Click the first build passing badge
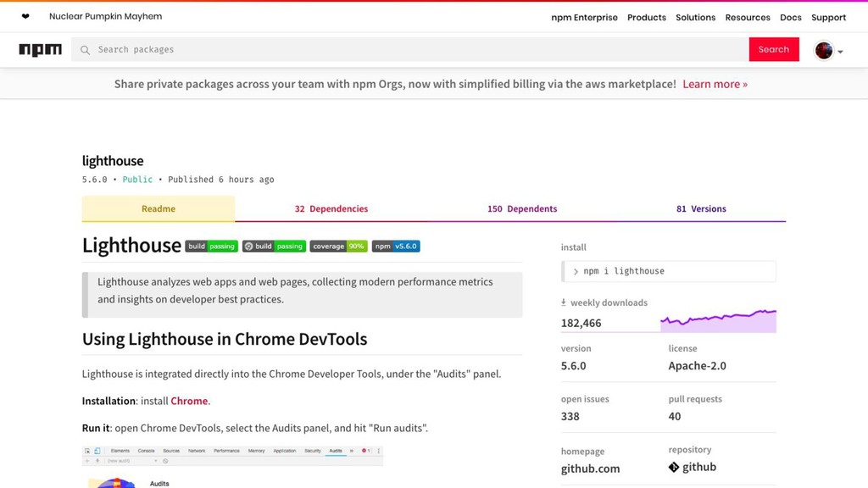Screen dimensions: 868x488 (x=211, y=247)
